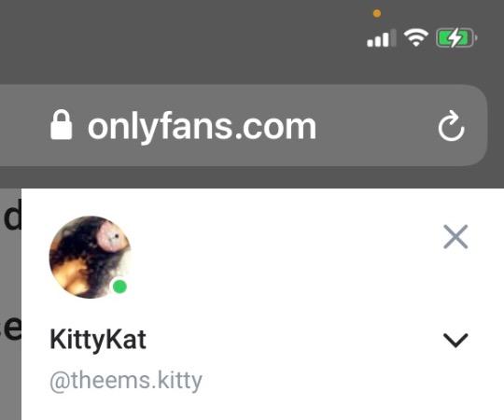Click the Wi-Fi status icon
This screenshot has height=420, width=504.
point(416,37)
